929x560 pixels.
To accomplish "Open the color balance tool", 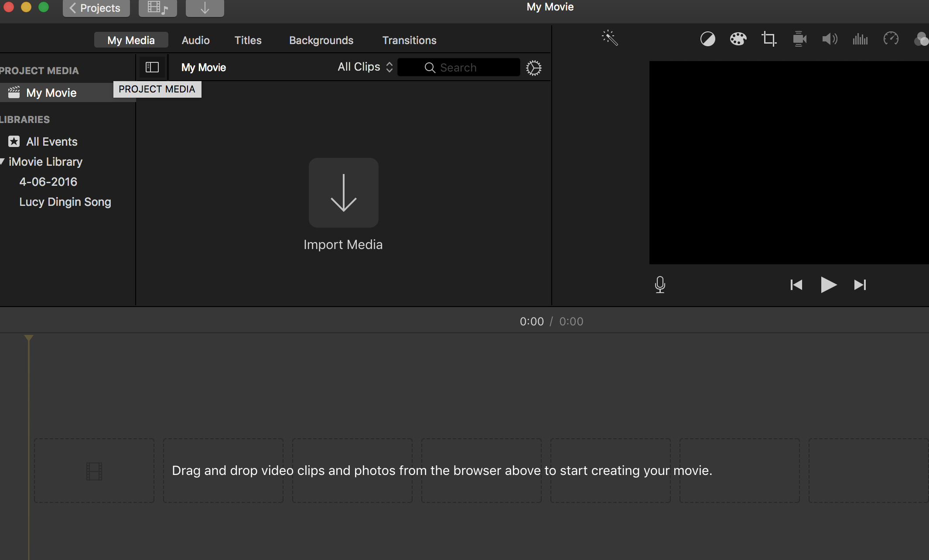I will (x=707, y=39).
